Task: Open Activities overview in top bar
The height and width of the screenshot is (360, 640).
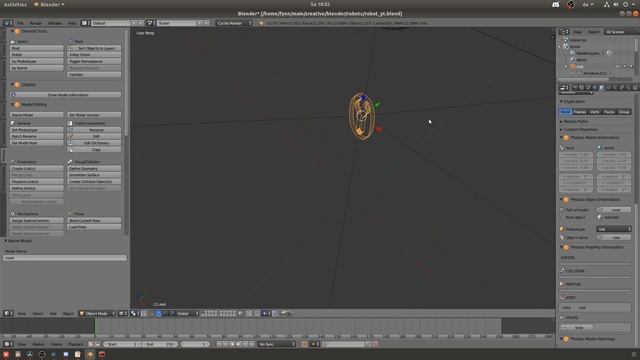Action: (x=15, y=4)
